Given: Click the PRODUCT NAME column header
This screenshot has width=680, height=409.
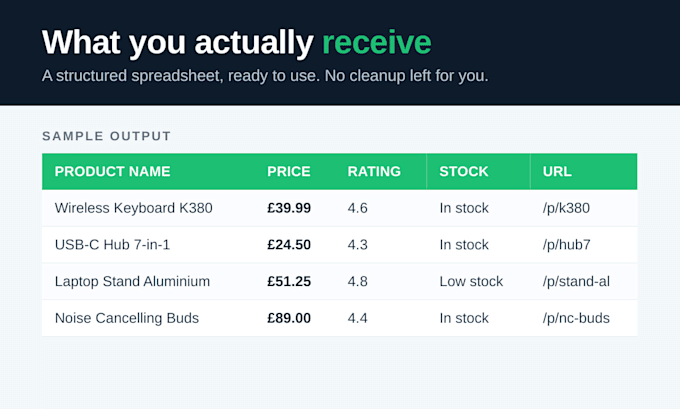Looking at the screenshot, I should [112, 171].
